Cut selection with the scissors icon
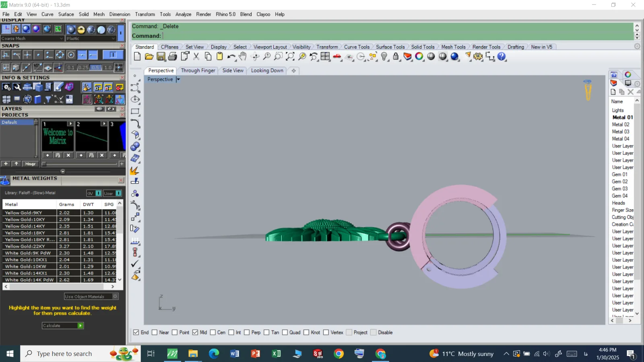This screenshot has height=362, width=644. click(196, 57)
